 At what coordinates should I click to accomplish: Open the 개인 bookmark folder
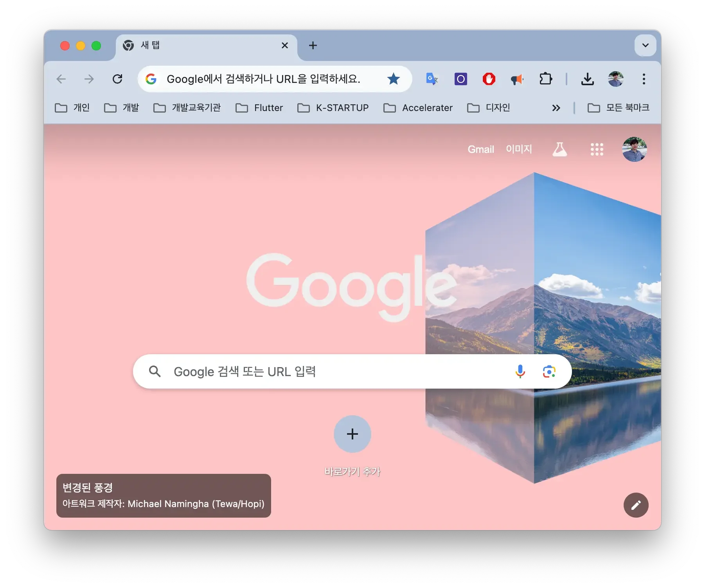(72, 108)
